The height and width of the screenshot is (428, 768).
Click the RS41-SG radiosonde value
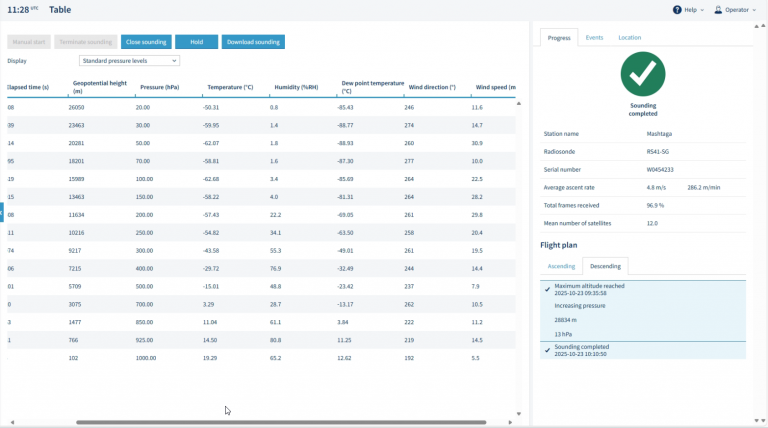658,152
